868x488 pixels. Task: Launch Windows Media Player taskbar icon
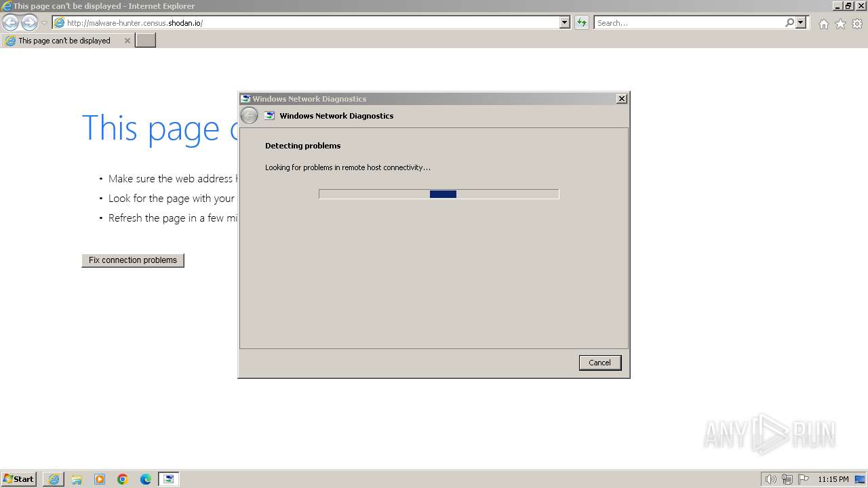pyautogui.click(x=100, y=479)
